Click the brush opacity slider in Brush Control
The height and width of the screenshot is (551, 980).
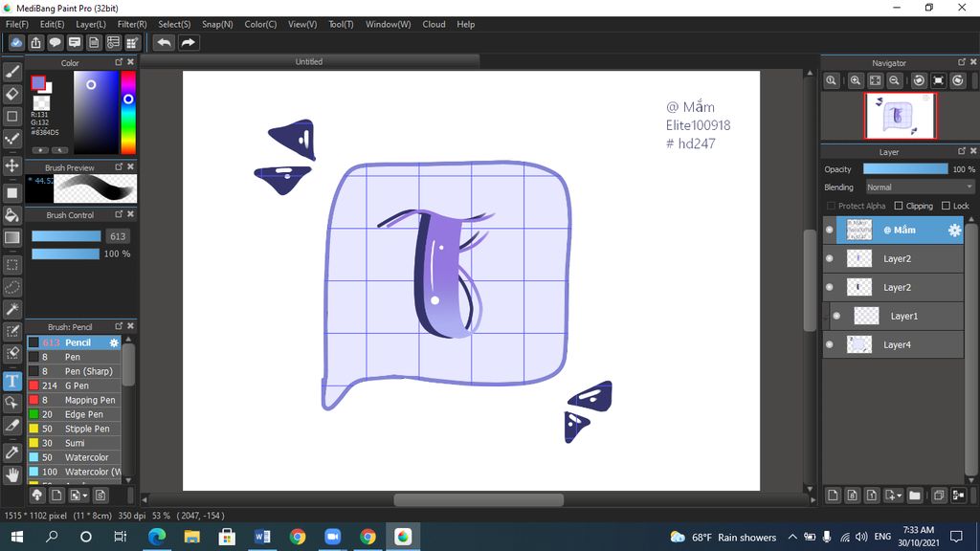pyautogui.click(x=66, y=253)
